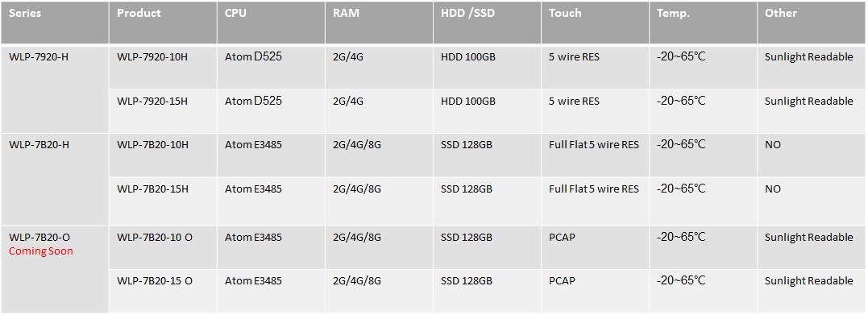The image size is (868, 315).
Task: Select the WLP-7920-15H product cell
Action: point(163,110)
